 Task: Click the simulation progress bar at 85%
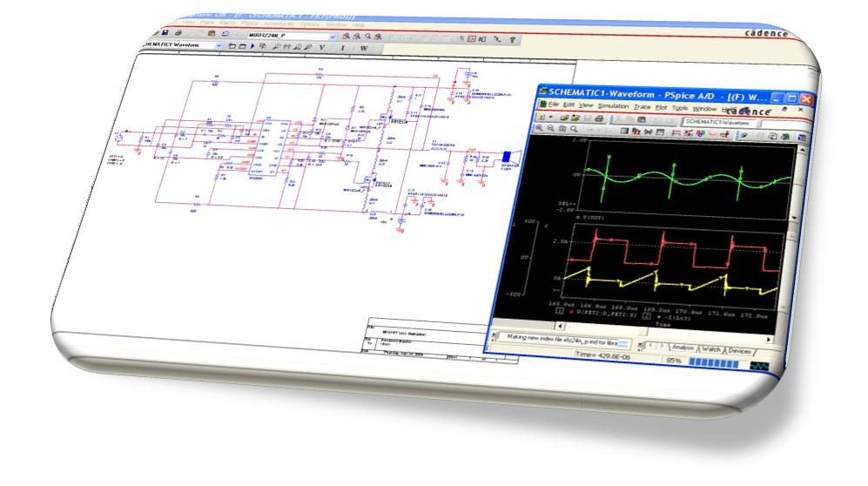714,364
